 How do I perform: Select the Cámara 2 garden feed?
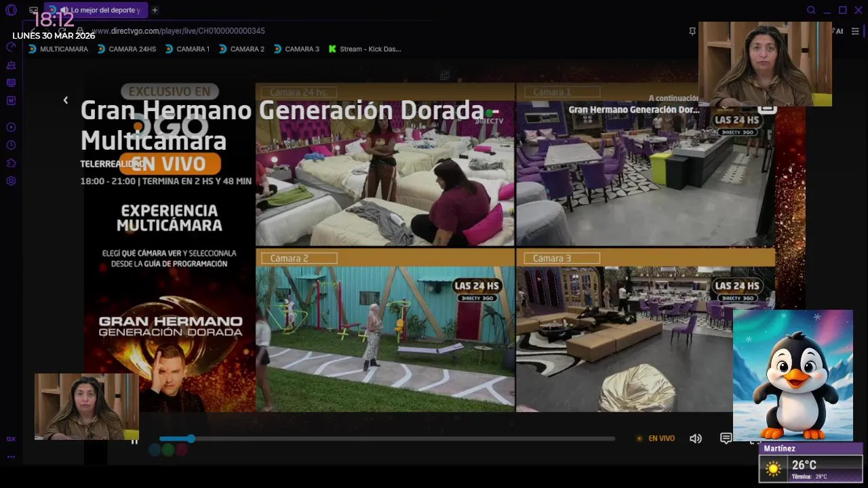click(385, 331)
